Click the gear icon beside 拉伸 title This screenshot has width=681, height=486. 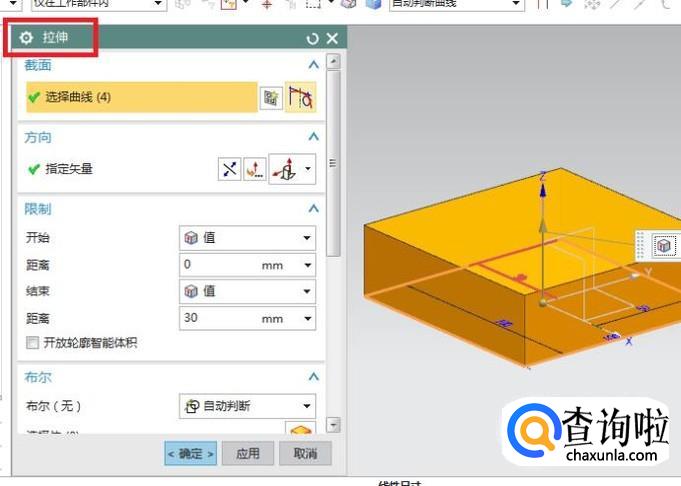point(27,39)
